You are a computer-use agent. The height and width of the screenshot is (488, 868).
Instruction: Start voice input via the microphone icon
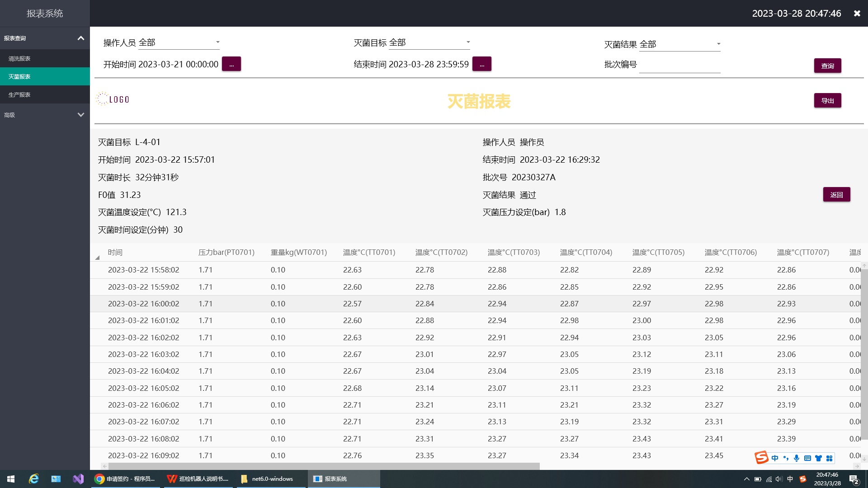click(x=797, y=458)
